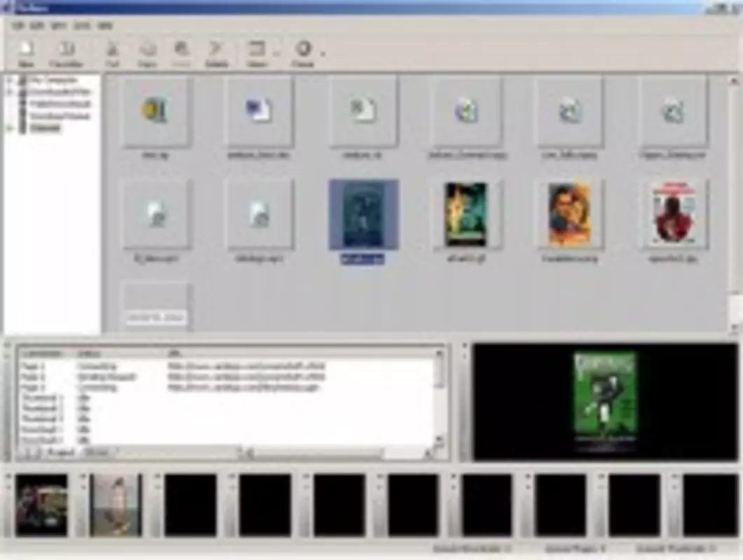Image resolution: width=743 pixels, height=560 pixels.
Task: Click the task list vertical scrollbar up arrow
Action: point(439,353)
